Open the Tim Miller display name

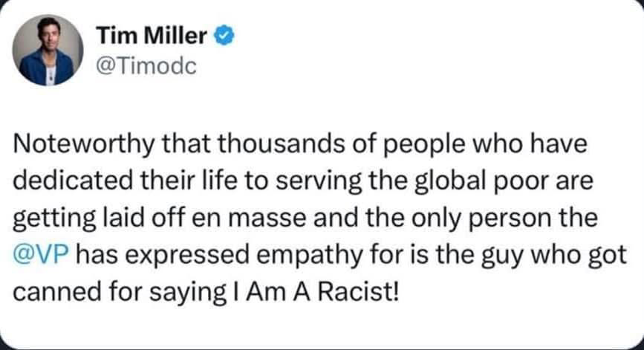click(x=153, y=35)
